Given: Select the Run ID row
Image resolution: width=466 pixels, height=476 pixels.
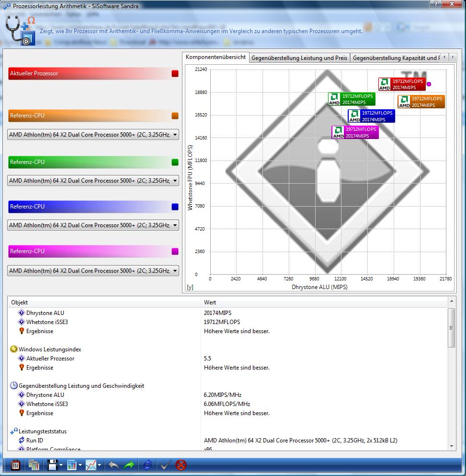Looking at the screenshot, I should (x=227, y=440).
